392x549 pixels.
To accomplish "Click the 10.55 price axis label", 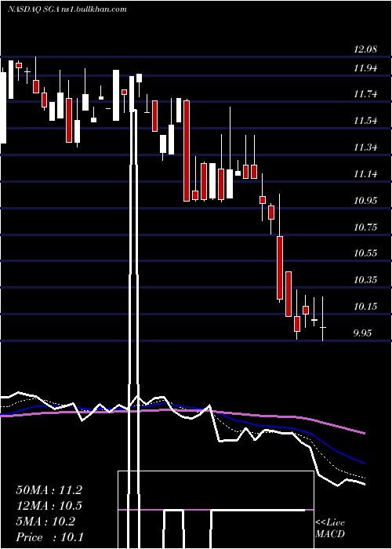I will pos(365,253).
